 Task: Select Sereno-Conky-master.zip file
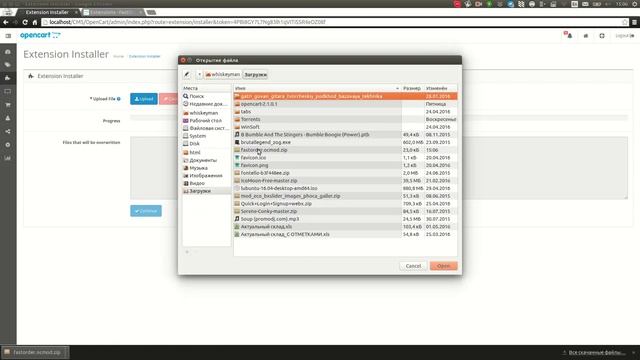pos(345,211)
